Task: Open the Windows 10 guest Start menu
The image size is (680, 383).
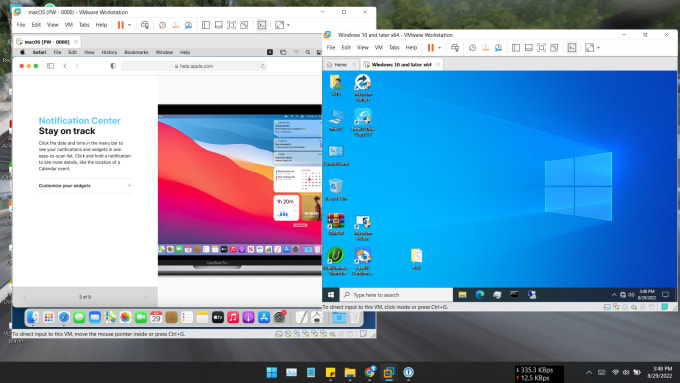Action: coord(331,295)
